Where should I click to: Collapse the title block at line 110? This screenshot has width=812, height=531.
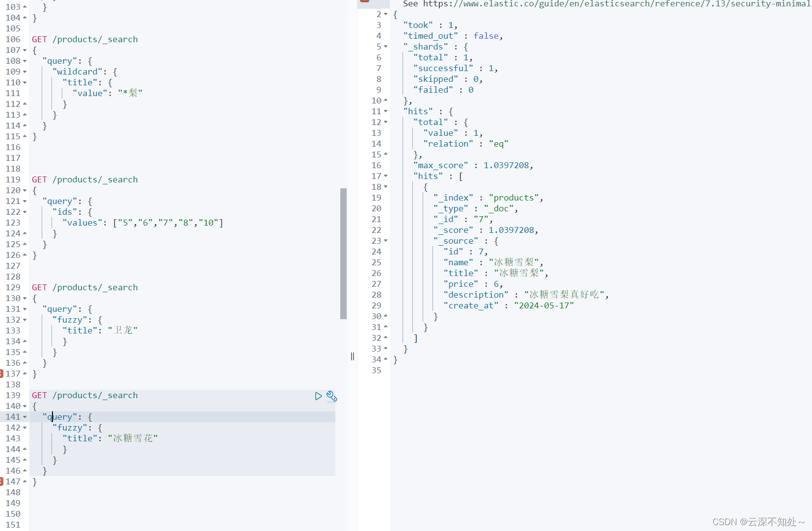25,82
